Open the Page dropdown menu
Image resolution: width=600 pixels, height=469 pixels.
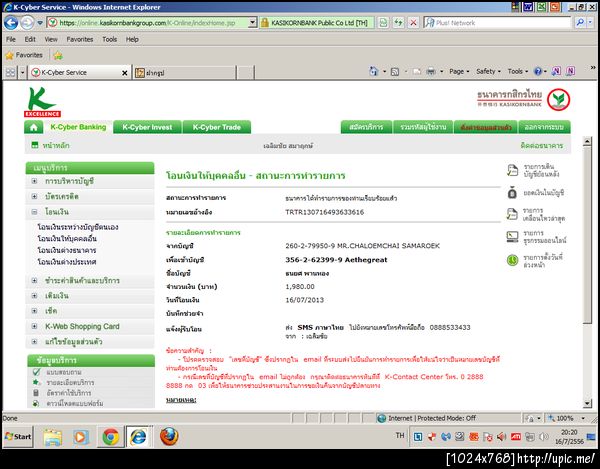[x=459, y=72]
